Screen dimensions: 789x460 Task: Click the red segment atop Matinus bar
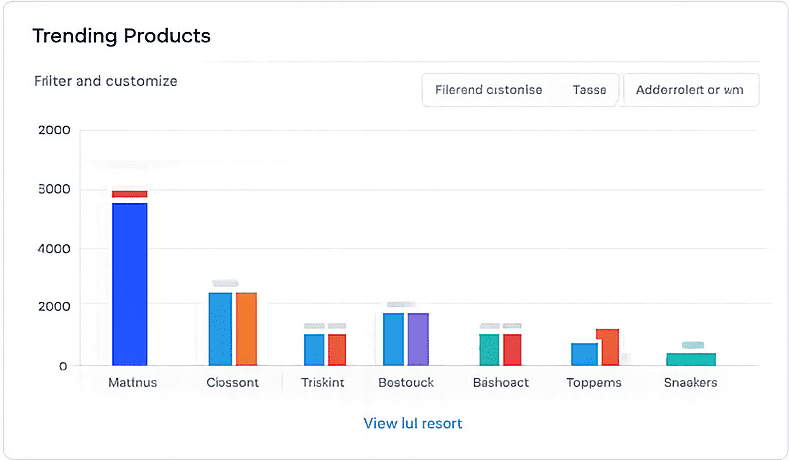pos(130,194)
